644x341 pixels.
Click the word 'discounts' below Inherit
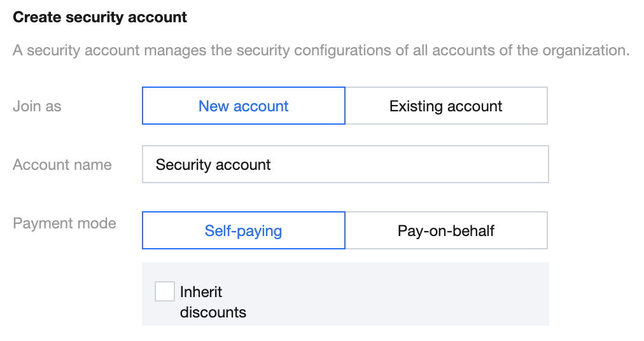[x=213, y=312]
